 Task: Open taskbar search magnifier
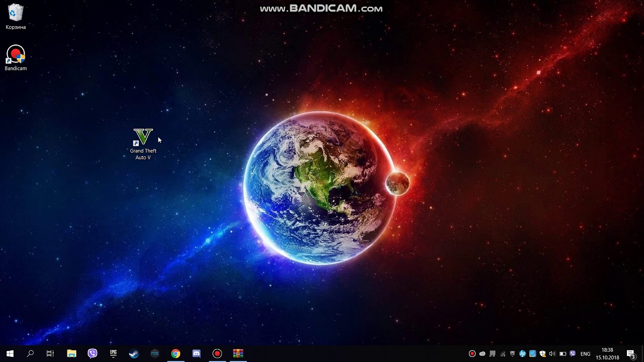click(30, 353)
